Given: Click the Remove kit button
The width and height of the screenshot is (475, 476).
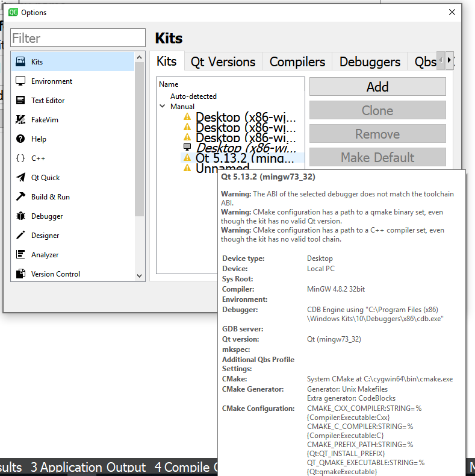Looking at the screenshot, I should coord(377,134).
